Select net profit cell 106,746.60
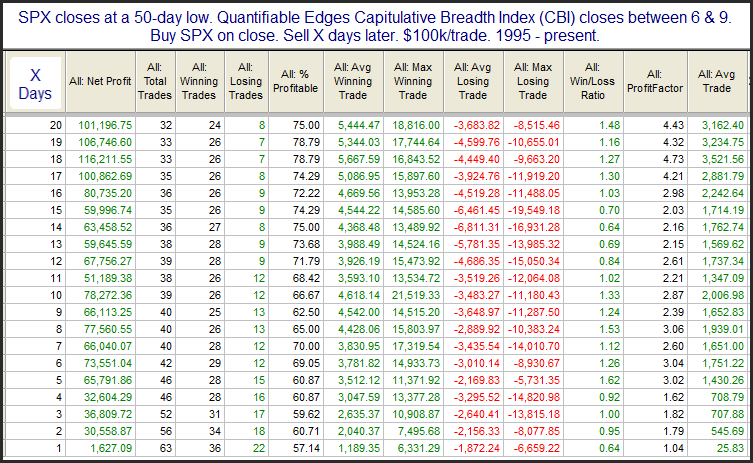This screenshot has height=463, width=753. tap(105, 143)
